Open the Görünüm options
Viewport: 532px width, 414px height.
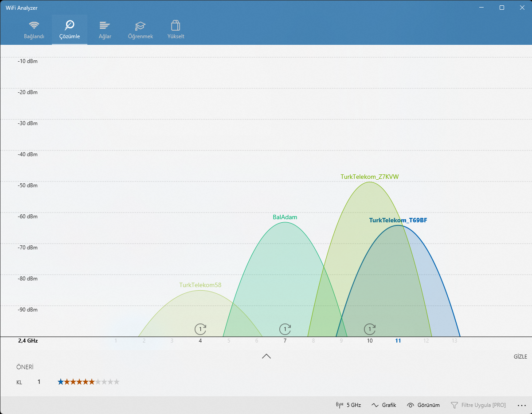coord(423,405)
